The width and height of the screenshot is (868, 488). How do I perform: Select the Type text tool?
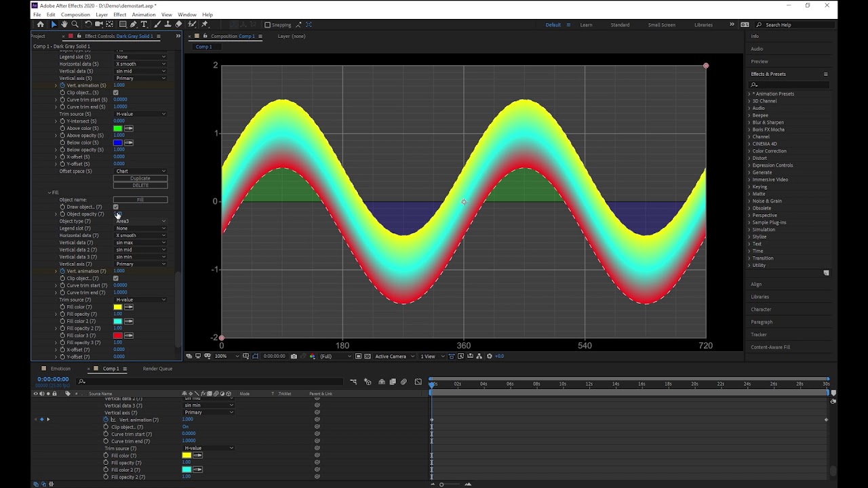tap(144, 24)
